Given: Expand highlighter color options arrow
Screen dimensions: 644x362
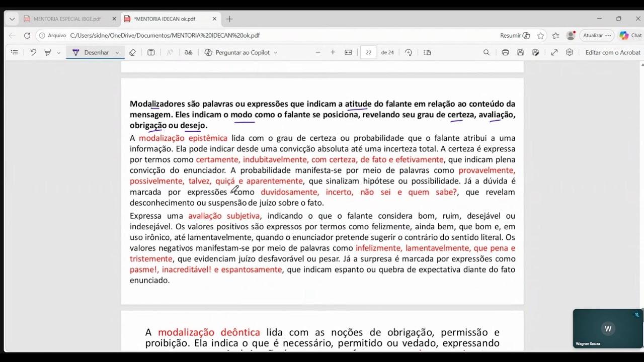Looking at the screenshot, I should tap(59, 53).
